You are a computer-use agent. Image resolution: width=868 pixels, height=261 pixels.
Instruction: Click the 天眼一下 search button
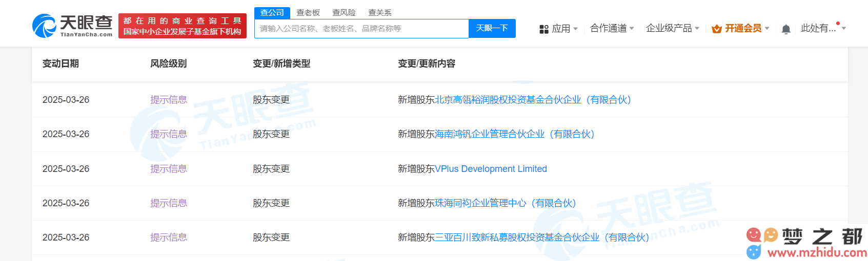[x=492, y=28]
